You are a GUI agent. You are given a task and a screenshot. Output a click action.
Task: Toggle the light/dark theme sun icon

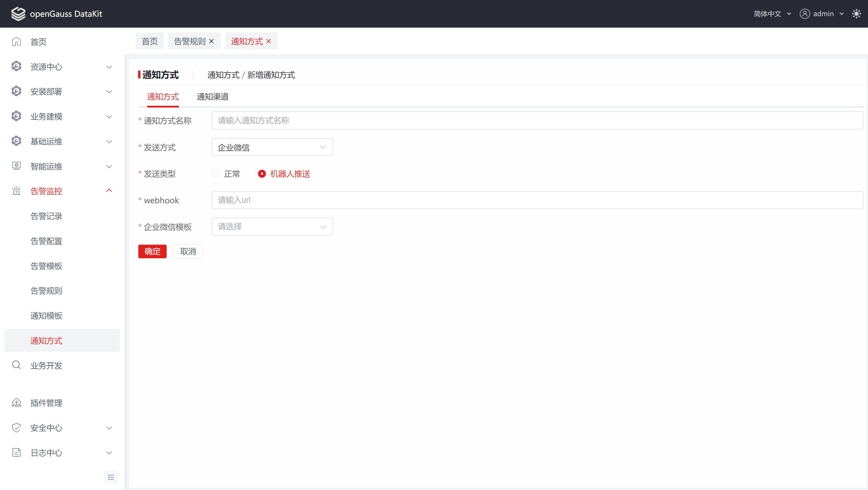pos(856,14)
